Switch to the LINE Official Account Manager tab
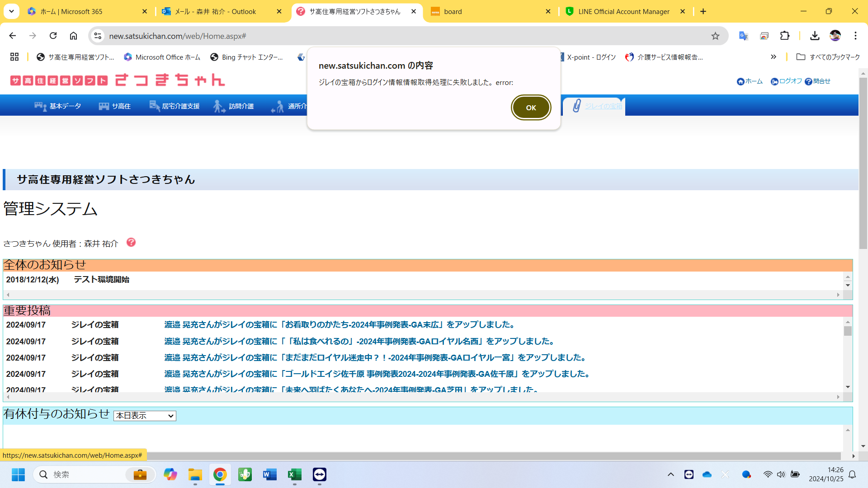The height and width of the screenshot is (488, 868). click(x=624, y=12)
